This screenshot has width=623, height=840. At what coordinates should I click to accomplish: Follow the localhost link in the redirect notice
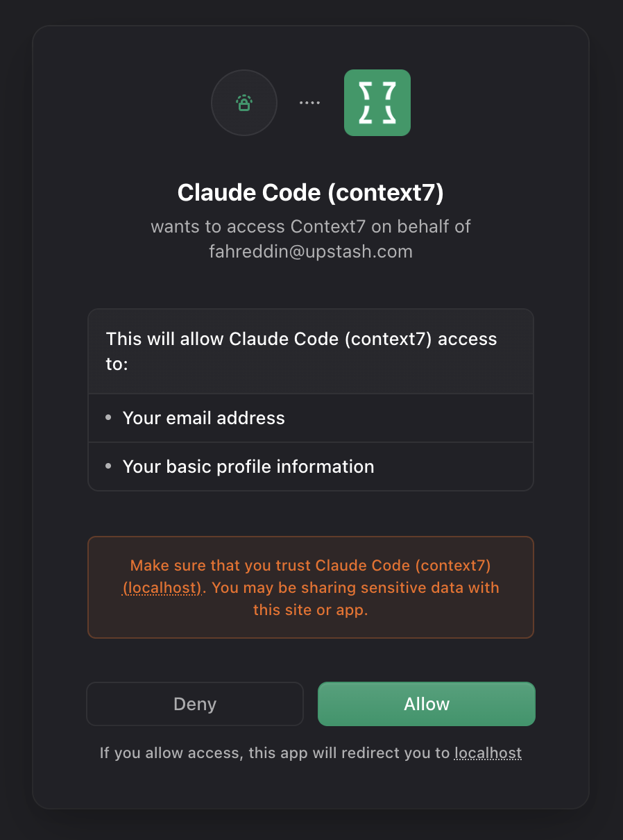click(488, 753)
